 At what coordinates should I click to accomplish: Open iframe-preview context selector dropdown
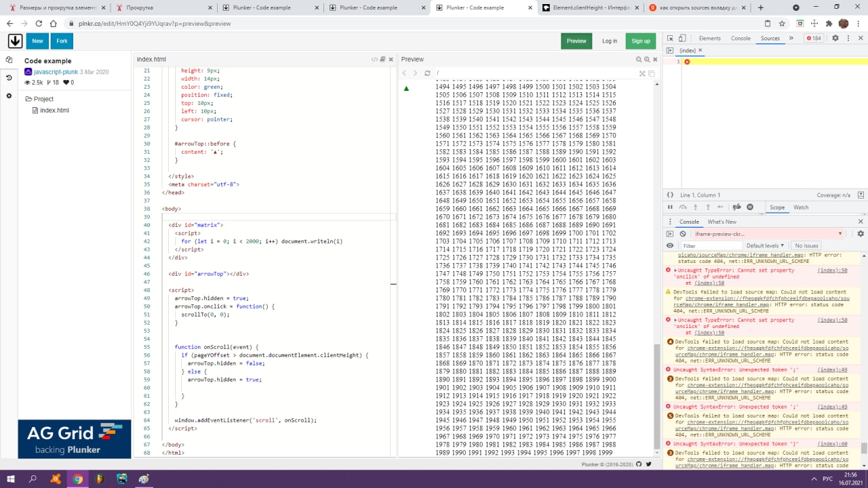tap(768, 234)
